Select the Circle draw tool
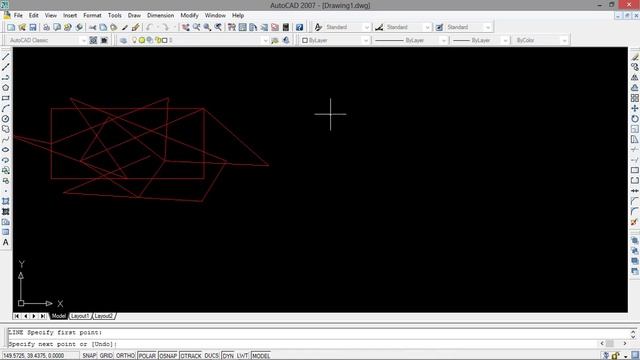The image size is (640, 360). pos(6,119)
